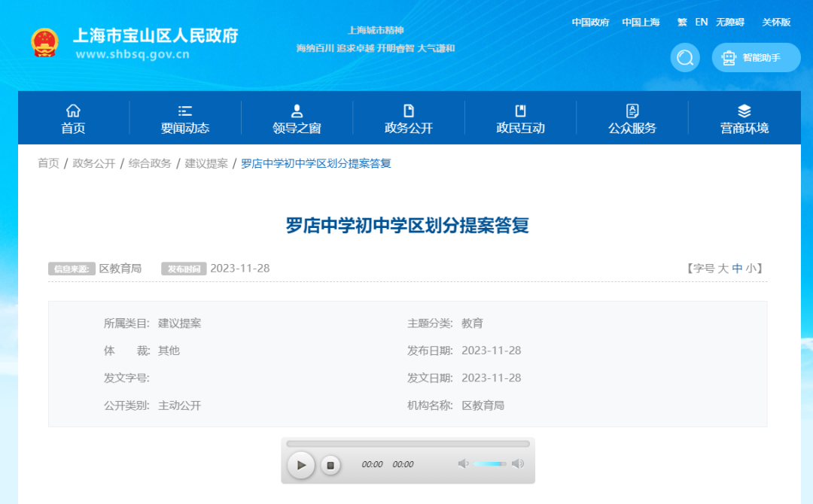Screen dimensions: 813x504
Task: Click the 发文日期 value 2023-11-28
Action: pos(491,378)
